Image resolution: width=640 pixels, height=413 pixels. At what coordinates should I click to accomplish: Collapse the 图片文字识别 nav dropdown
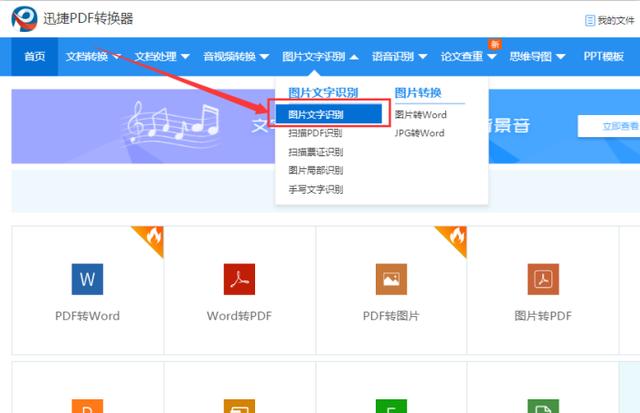click(x=320, y=57)
